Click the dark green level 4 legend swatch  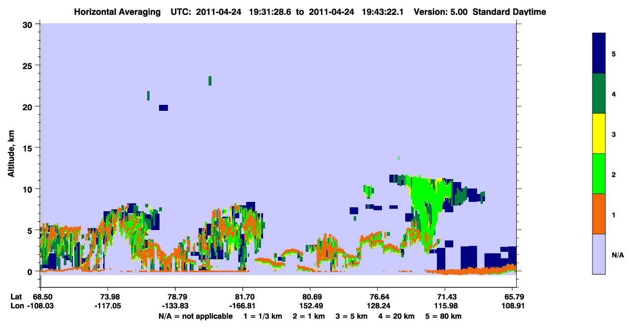tap(599, 94)
